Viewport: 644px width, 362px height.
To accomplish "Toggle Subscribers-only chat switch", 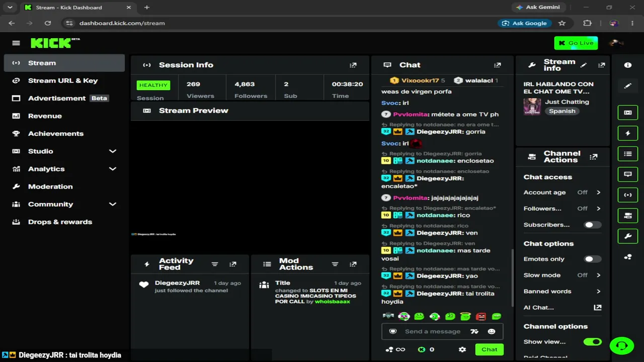I will pos(592,225).
